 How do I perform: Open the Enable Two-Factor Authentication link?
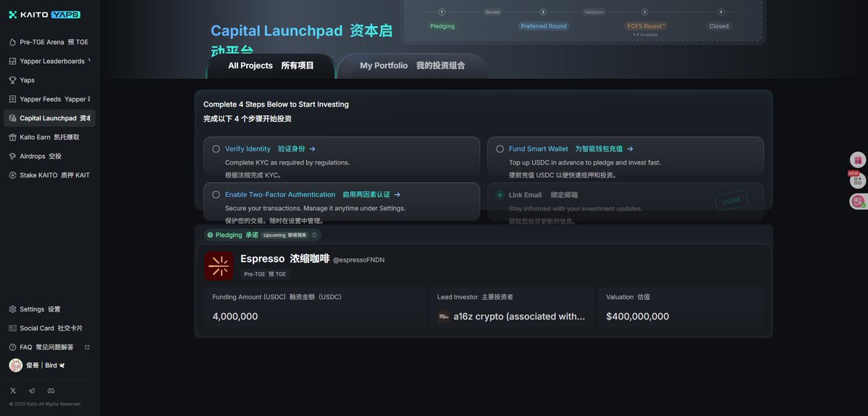point(313,195)
